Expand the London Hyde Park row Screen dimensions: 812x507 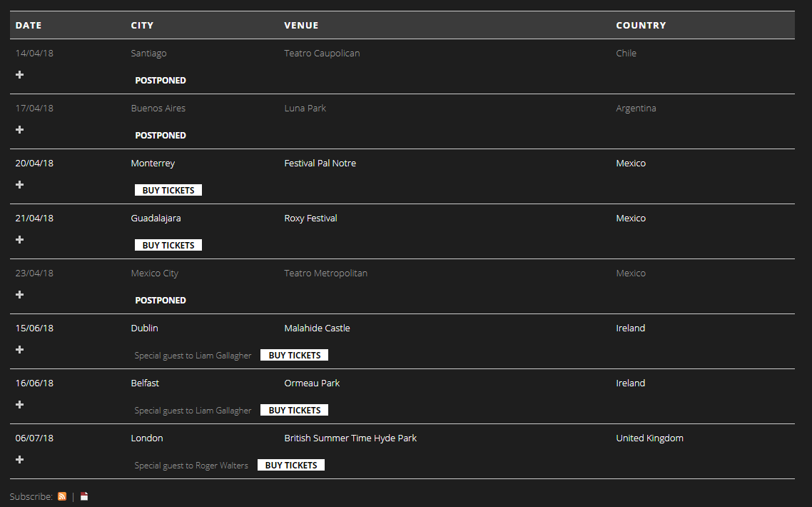pos(20,459)
